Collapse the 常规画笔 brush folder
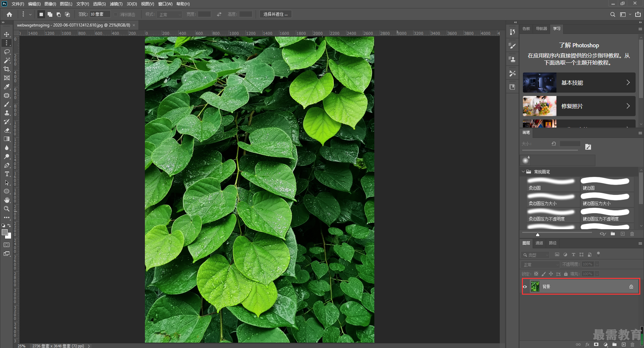The height and width of the screenshot is (348, 644). click(x=523, y=172)
